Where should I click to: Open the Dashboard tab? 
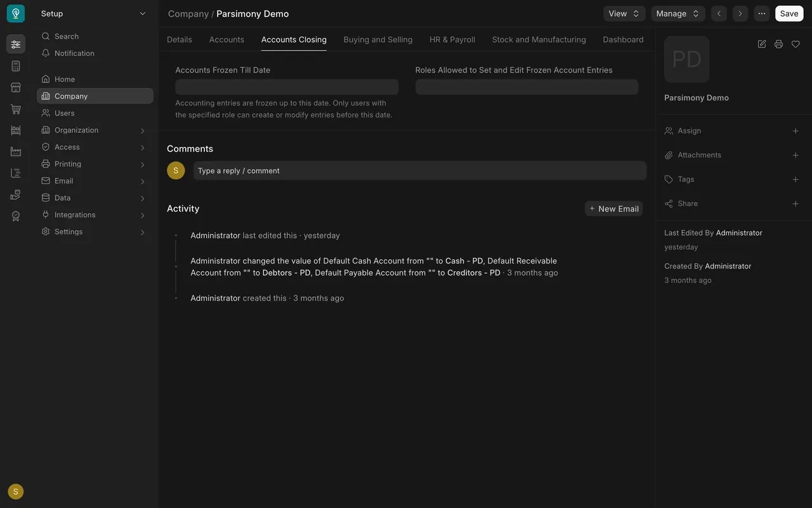coord(623,39)
